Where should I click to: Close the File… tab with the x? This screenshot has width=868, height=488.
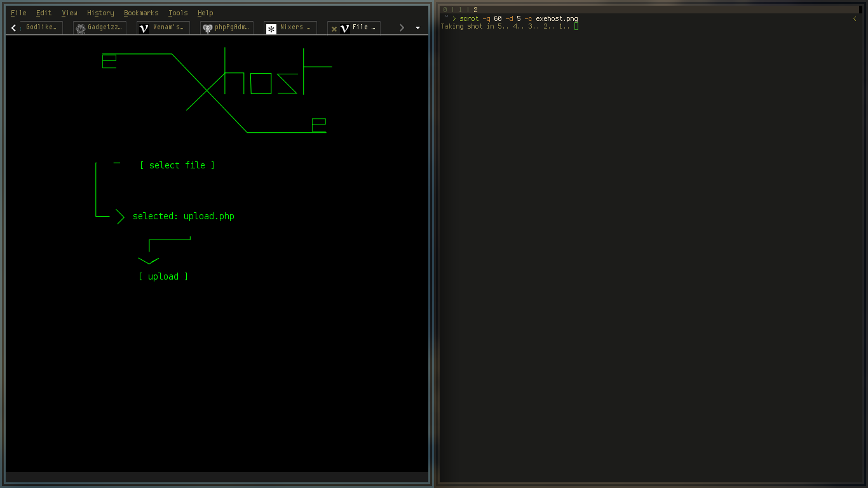pos(334,29)
